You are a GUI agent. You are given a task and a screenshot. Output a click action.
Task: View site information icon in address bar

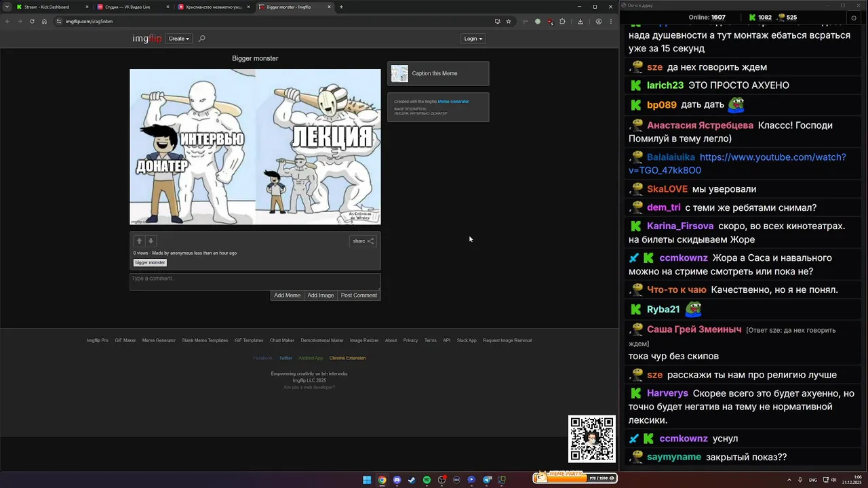coord(59,21)
